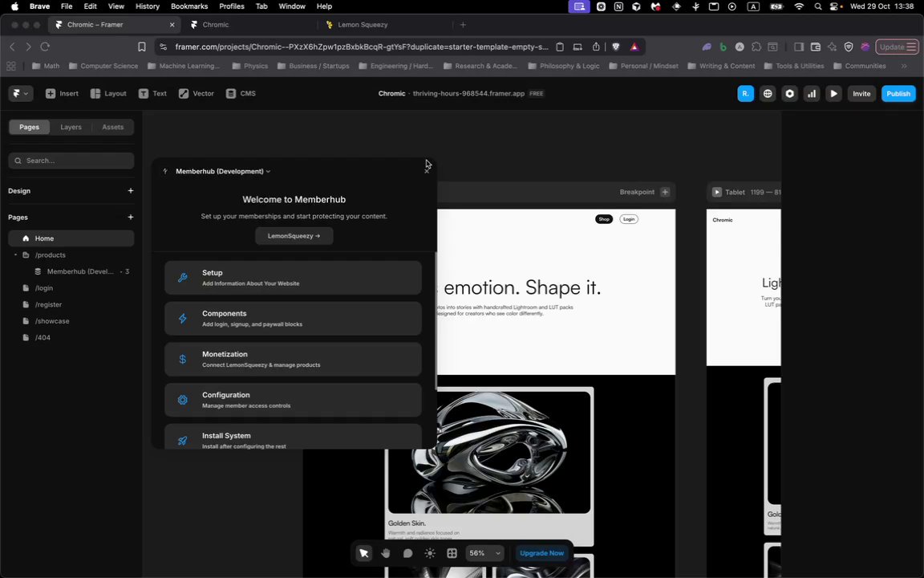The width and height of the screenshot is (924, 578).
Task: Select the Text tool
Action: point(152,93)
